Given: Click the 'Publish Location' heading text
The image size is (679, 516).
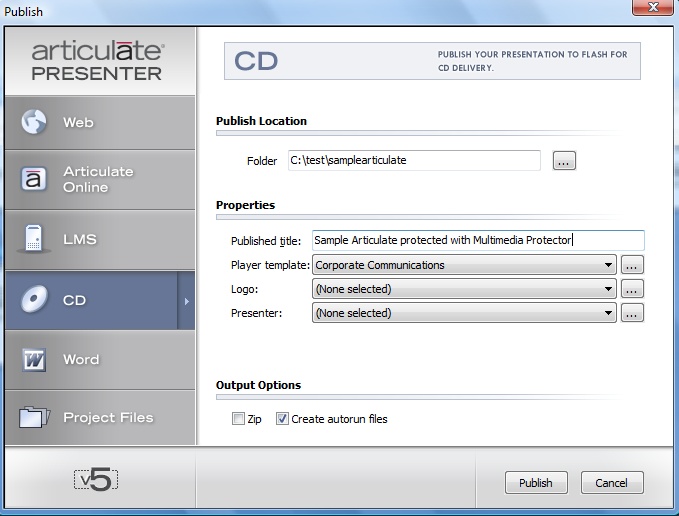Looking at the screenshot, I should pos(261,121).
